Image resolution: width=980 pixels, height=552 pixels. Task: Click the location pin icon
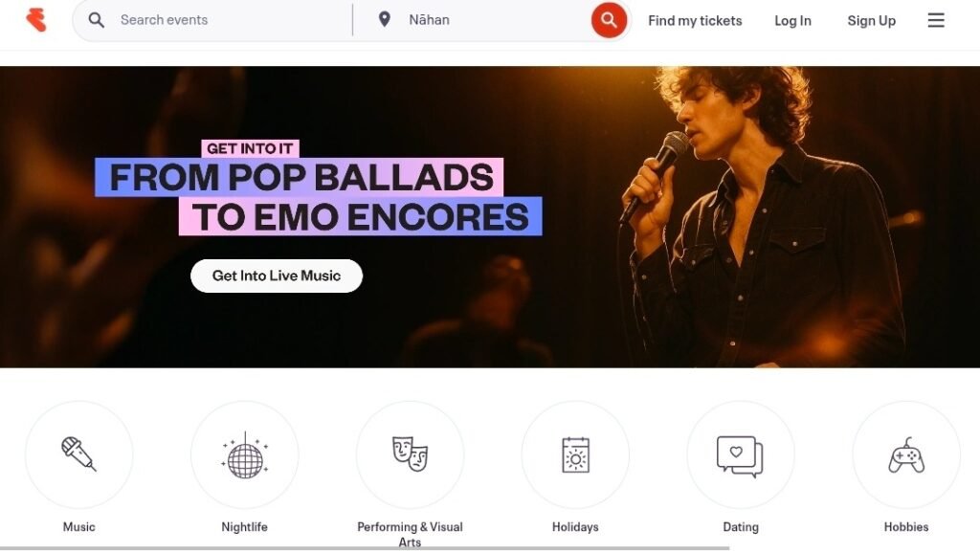pos(385,19)
